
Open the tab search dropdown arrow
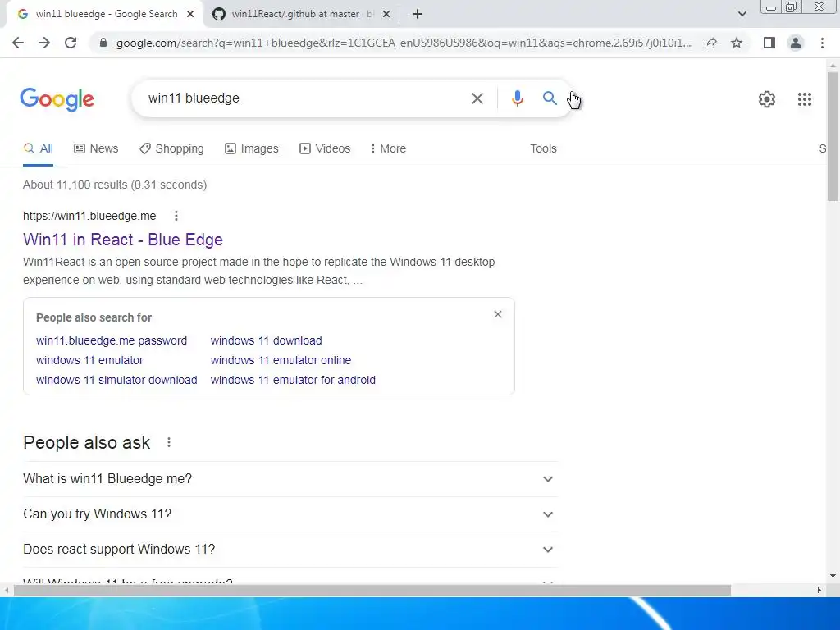[x=742, y=14]
